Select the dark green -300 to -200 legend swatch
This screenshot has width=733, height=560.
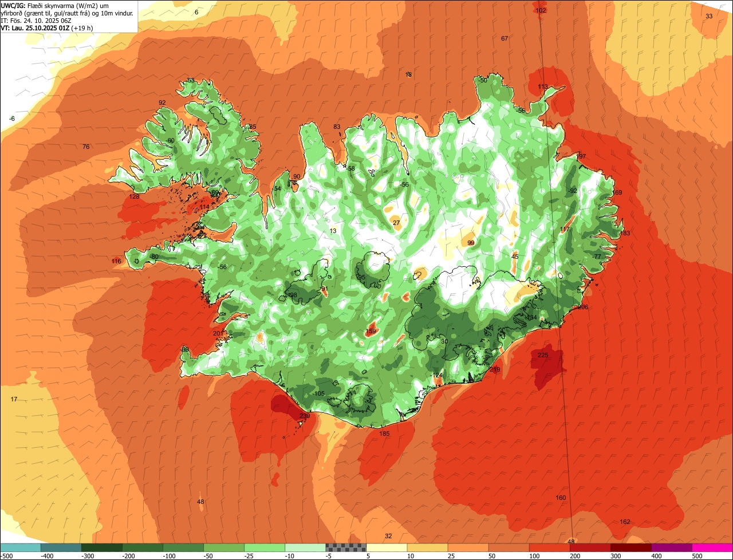click(102, 547)
